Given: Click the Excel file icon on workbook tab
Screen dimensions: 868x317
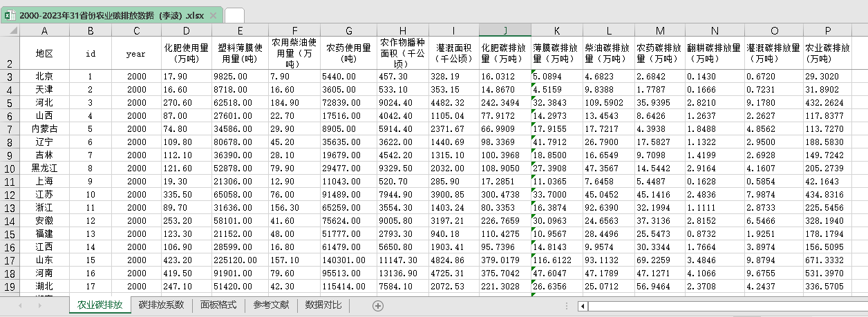Looking at the screenshot, I should click(10, 15).
